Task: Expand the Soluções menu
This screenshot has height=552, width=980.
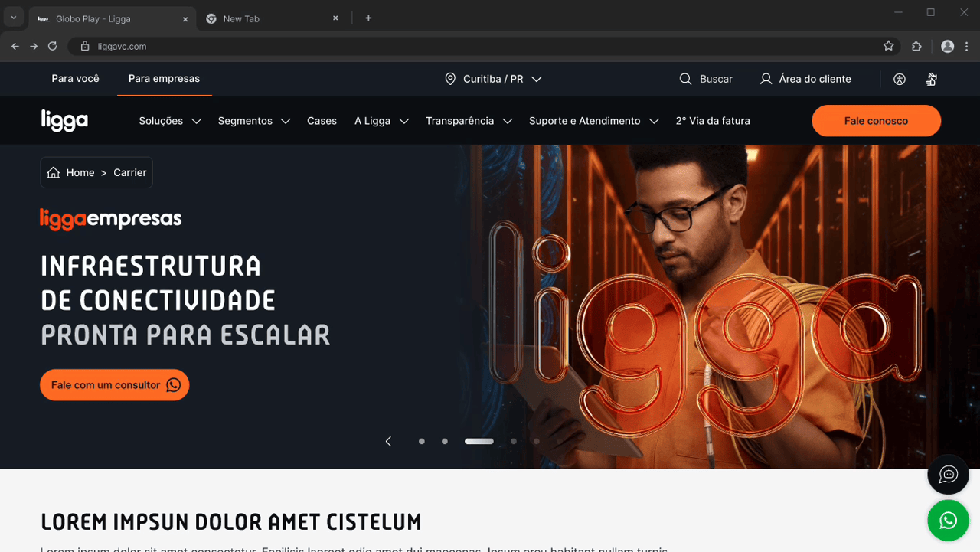Action: (170, 121)
